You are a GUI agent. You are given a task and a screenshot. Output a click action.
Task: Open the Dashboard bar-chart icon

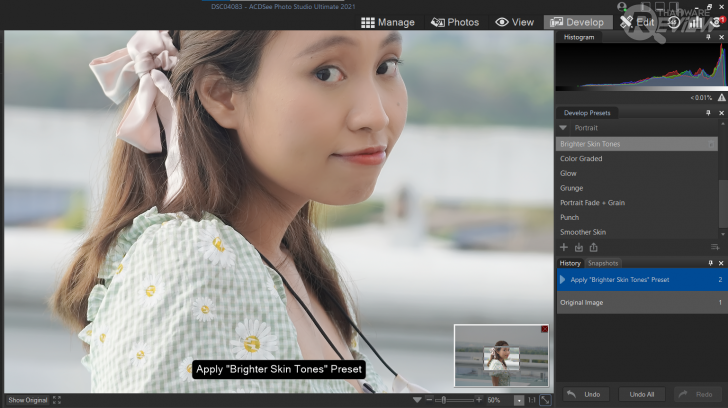point(695,22)
